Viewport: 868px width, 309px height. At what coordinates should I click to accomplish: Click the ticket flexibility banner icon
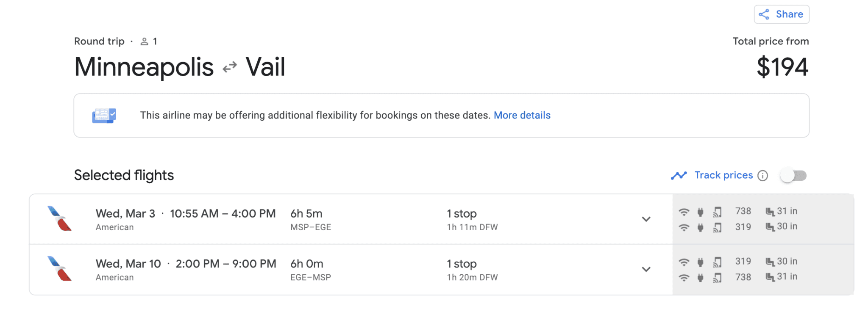pos(104,115)
